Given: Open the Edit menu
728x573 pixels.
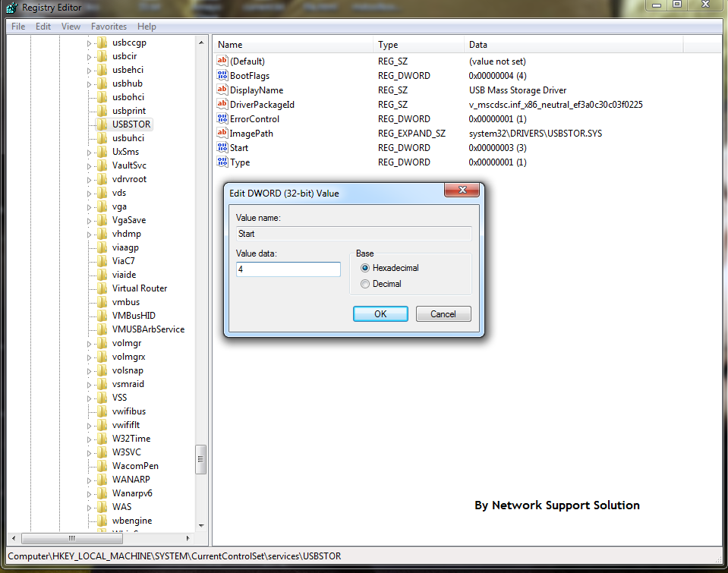Looking at the screenshot, I should tap(43, 26).
